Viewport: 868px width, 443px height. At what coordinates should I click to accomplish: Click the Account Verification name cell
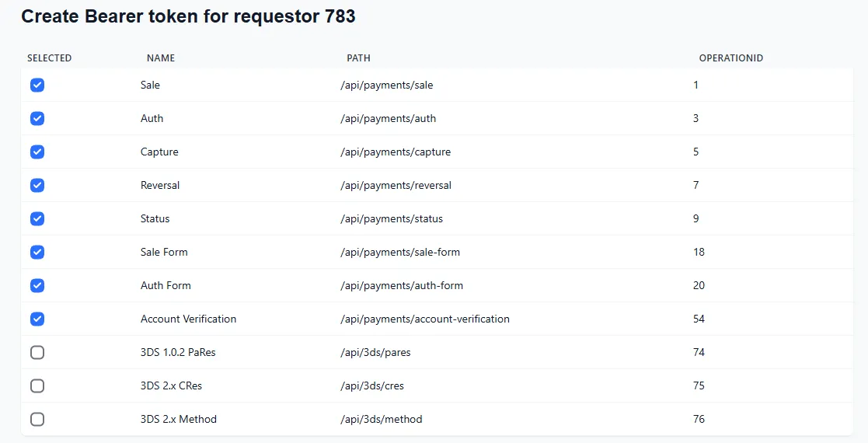pyautogui.click(x=188, y=319)
